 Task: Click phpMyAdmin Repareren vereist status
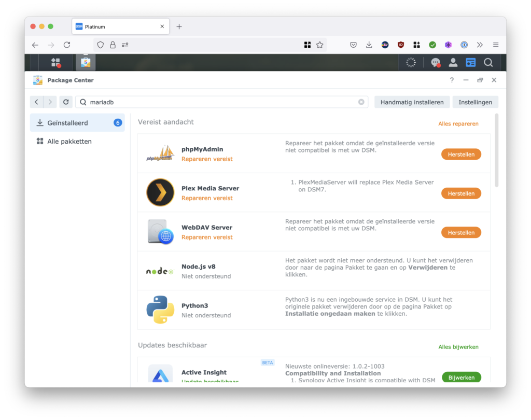[x=207, y=159]
